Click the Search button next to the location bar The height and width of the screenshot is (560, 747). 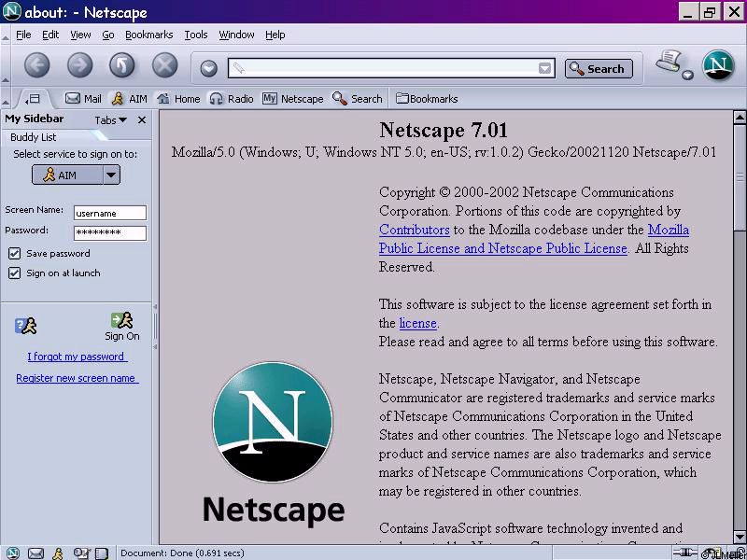[599, 68]
